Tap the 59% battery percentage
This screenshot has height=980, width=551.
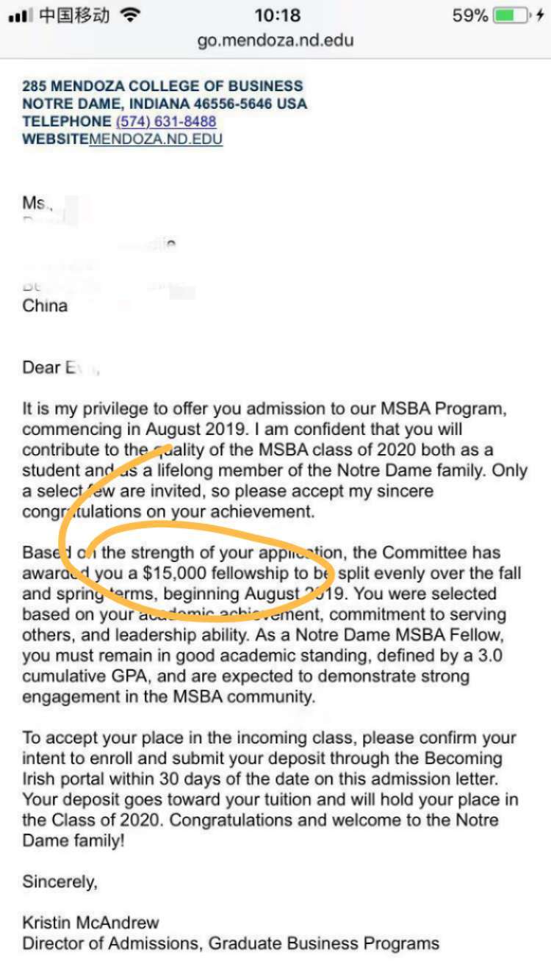point(469,15)
